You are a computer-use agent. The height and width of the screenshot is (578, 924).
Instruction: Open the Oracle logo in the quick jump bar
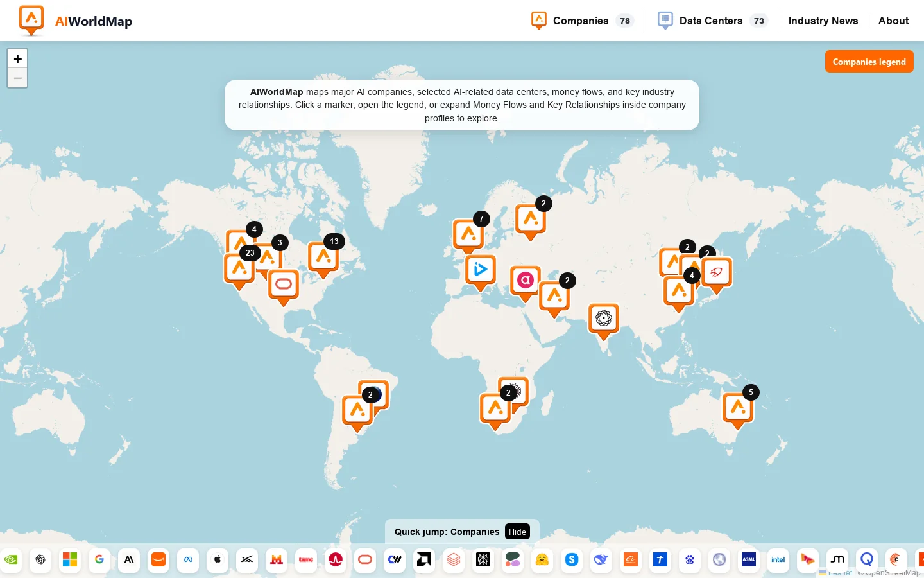pyautogui.click(x=365, y=559)
